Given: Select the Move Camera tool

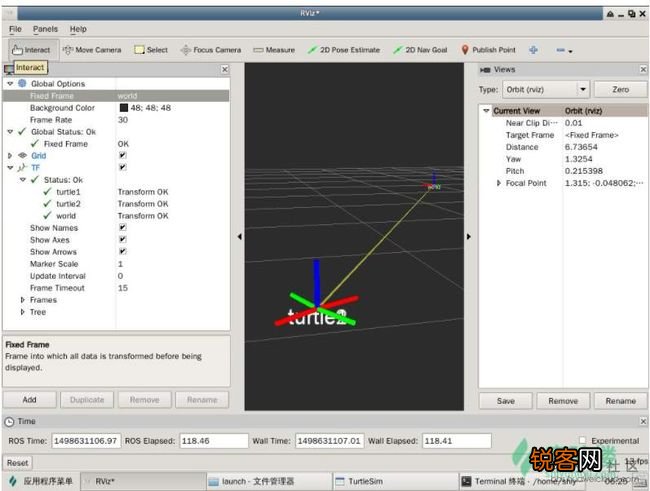Looking at the screenshot, I should [92, 50].
